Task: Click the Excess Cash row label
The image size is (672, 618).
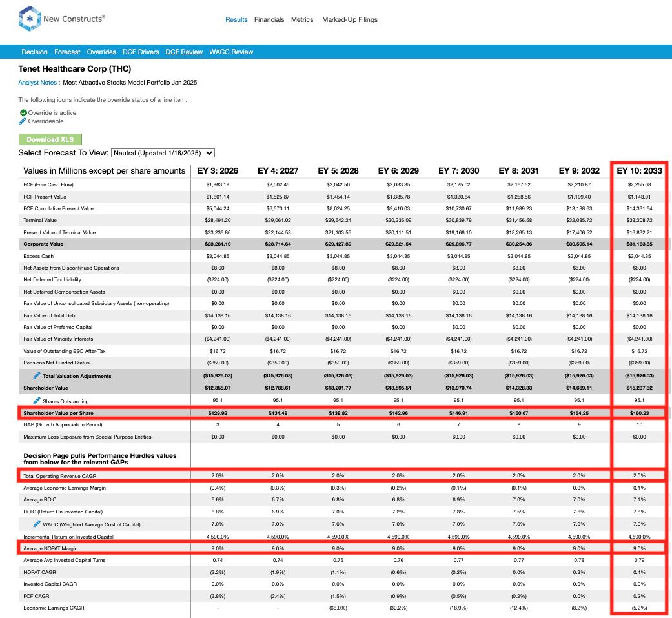Action: [x=39, y=256]
